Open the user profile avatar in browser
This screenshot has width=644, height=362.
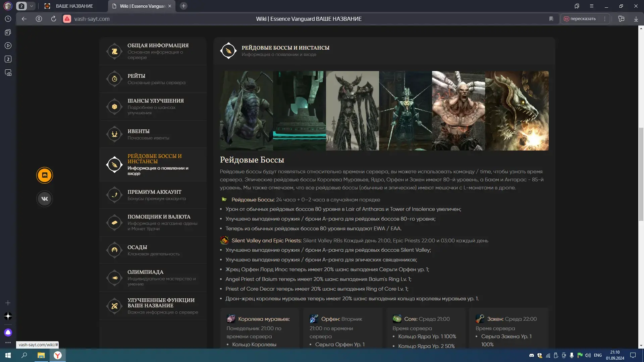pyautogui.click(x=8, y=6)
